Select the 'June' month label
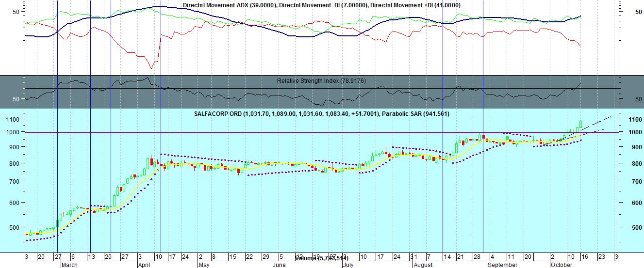This screenshot has width=644, height=268. click(279, 265)
